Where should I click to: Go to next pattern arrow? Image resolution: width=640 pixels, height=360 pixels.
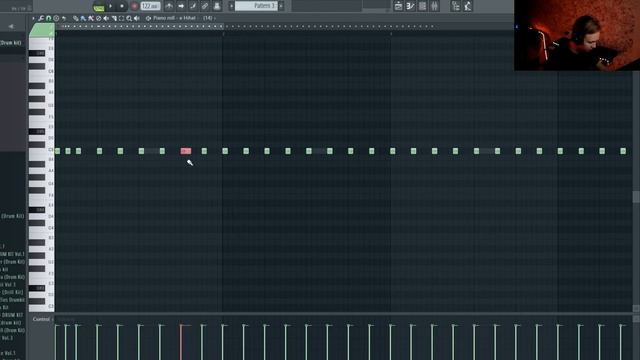coord(281,6)
